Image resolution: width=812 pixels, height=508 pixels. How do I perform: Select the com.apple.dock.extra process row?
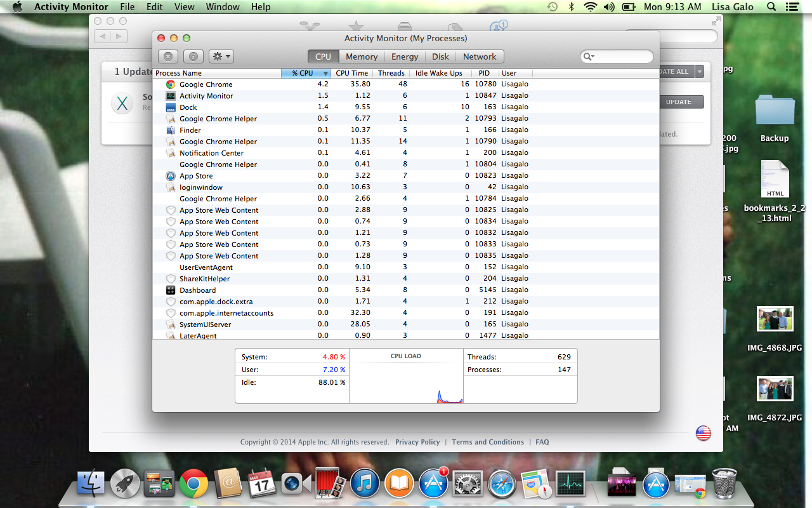(406, 302)
